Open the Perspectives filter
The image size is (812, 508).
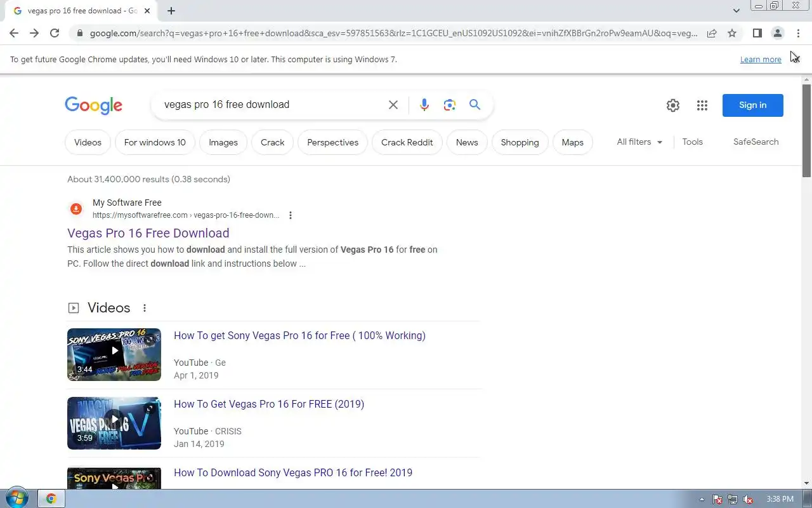click(333, 142)
